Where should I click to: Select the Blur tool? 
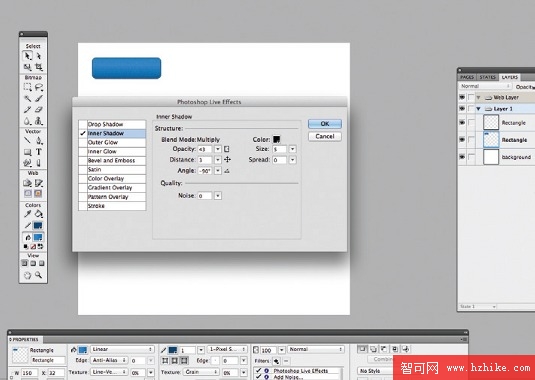[x=28, y=121]
